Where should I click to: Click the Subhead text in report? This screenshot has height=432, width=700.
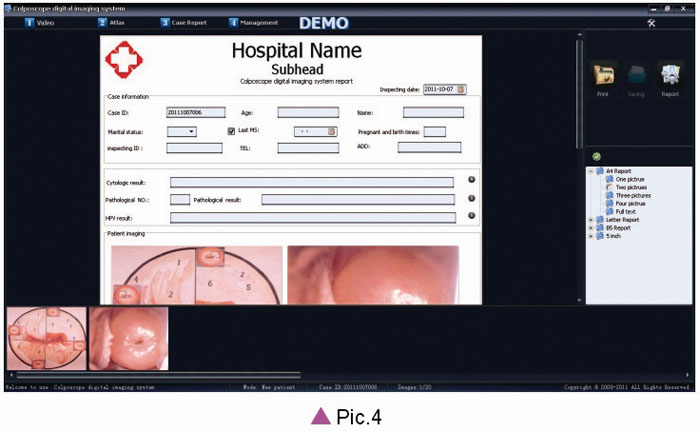click(x=297, y=70)
